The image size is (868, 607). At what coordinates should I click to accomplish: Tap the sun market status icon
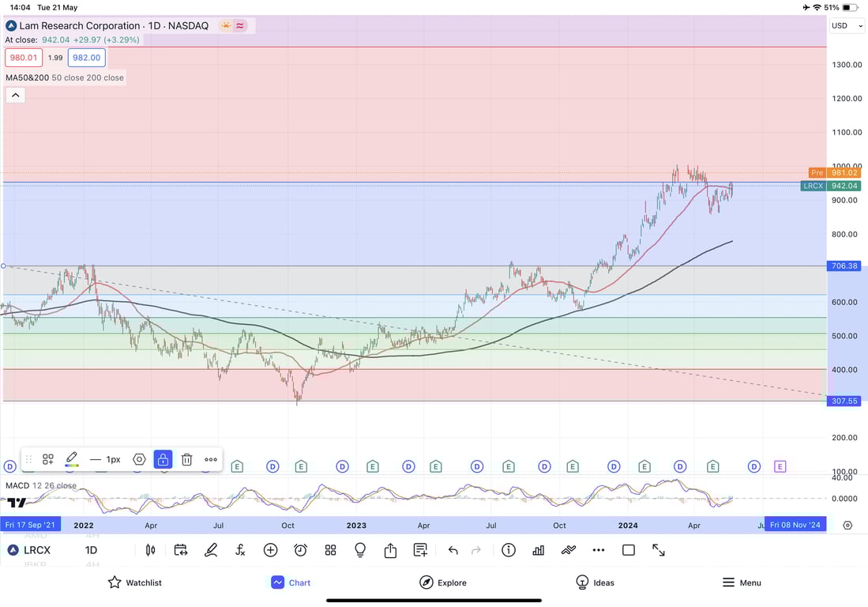[x=226, y=25]
